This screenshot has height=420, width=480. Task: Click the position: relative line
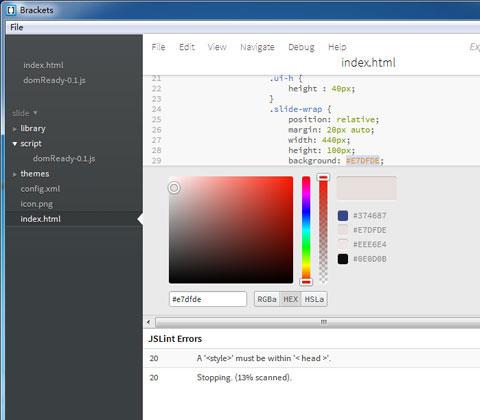333,120
